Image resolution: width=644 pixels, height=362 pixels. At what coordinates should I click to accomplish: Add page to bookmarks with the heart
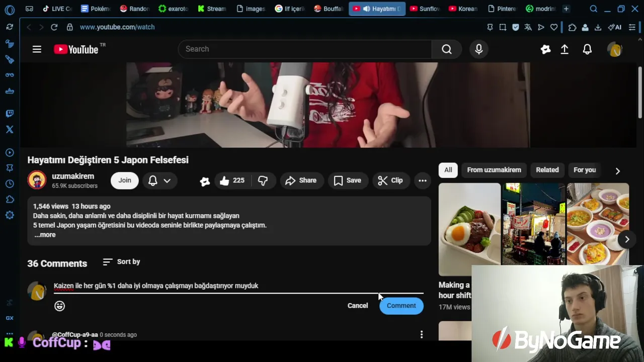554,27
